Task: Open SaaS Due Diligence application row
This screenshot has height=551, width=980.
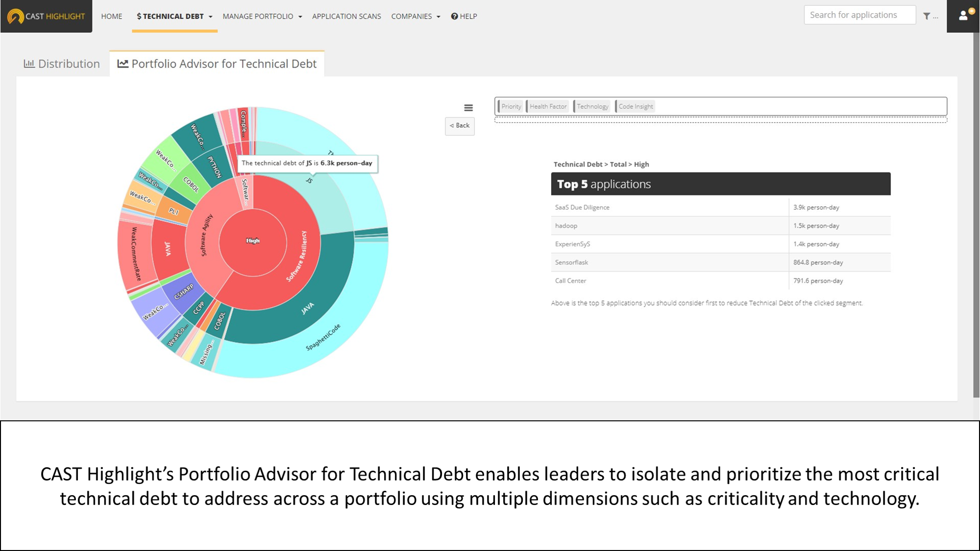Action: pyautogui.click(x=582, y=207)
